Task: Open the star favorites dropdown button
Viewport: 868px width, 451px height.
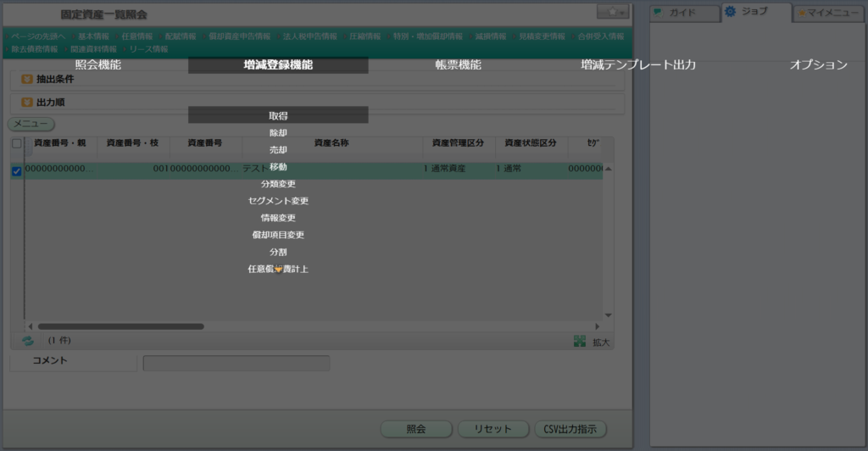Action: 612,12
